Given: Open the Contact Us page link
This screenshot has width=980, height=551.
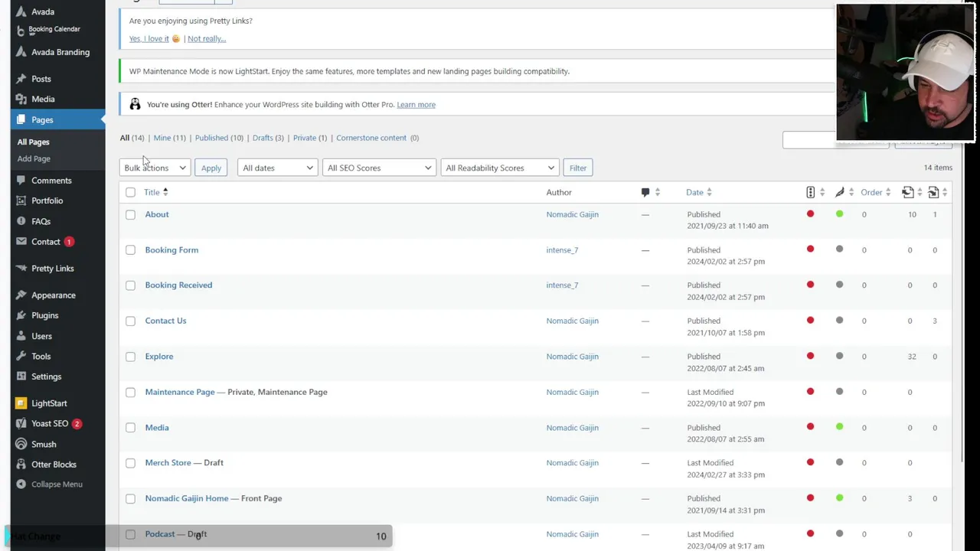Looking at the screenshot, I should coord(165,321).
